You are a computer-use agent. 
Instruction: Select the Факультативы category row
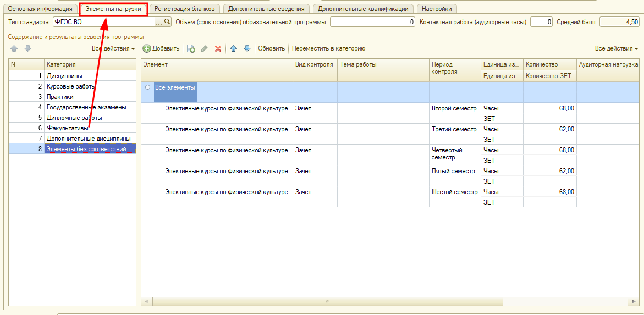click(x=67, y=128)
